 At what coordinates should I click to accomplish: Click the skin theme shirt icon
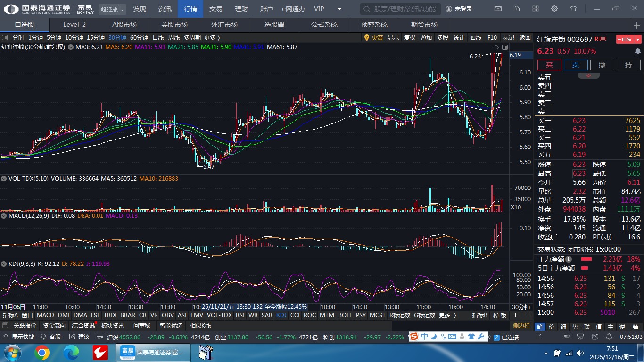pyautogui.click(x=573, y=9)
